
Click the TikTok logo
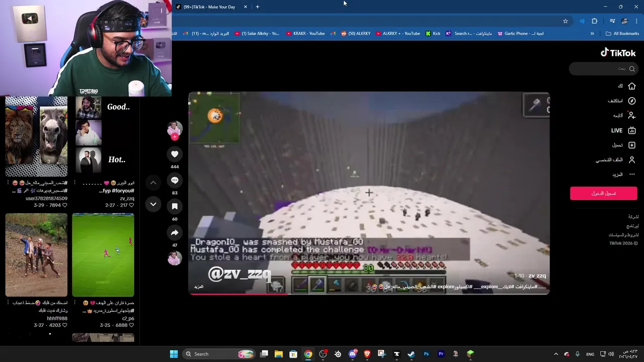coord(618,53)
